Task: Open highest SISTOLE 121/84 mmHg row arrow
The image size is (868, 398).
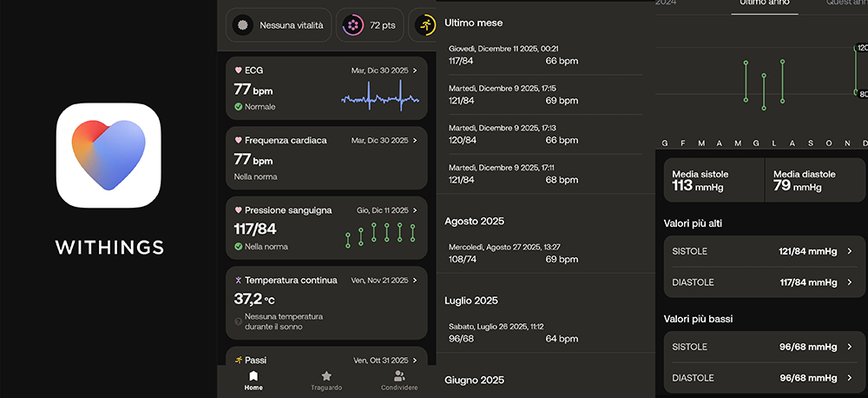Action: pyautogui.click(x=850, y=251)
